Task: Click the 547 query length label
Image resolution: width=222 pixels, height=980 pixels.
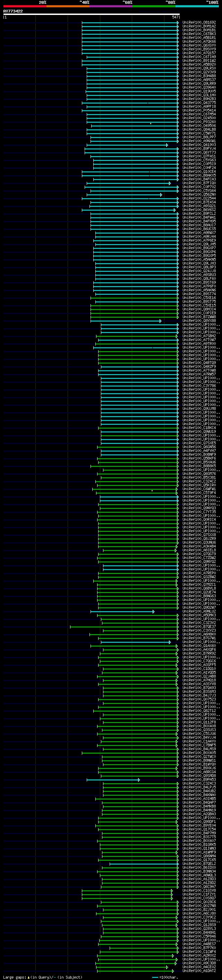Action: pyautogui.click(x=175, y=17)
